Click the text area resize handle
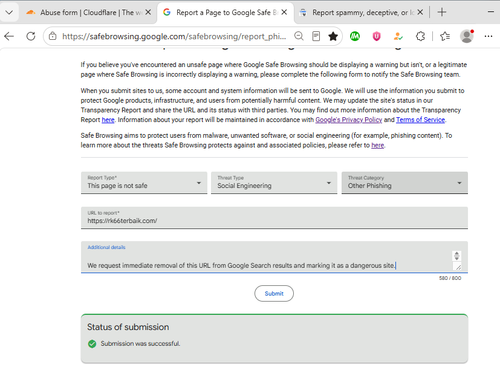Viewport: 500px width, 391px height. tap(458, 267)
